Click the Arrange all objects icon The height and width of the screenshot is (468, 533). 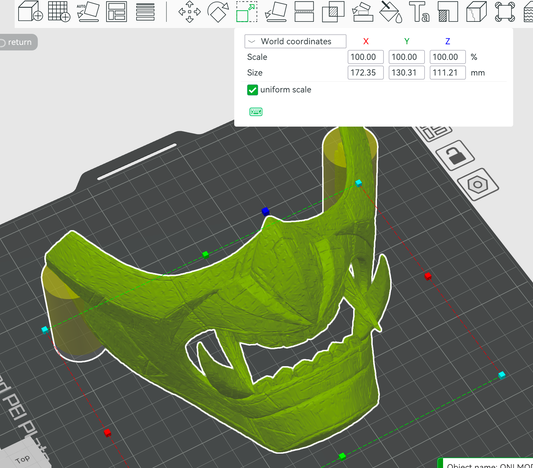tap(116, 12)
